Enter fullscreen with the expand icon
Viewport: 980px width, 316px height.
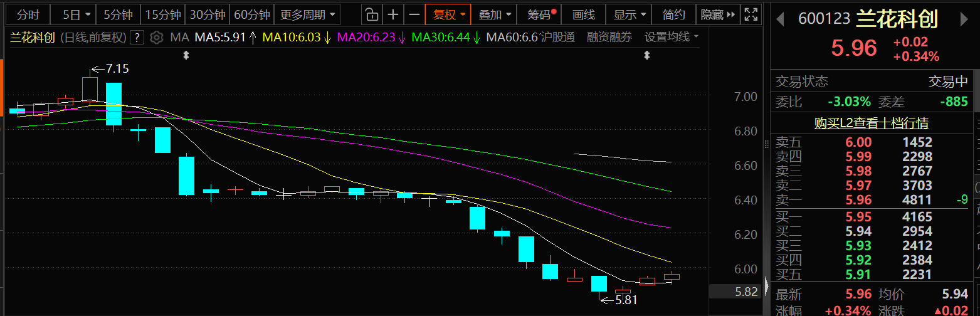pos(749,14)
